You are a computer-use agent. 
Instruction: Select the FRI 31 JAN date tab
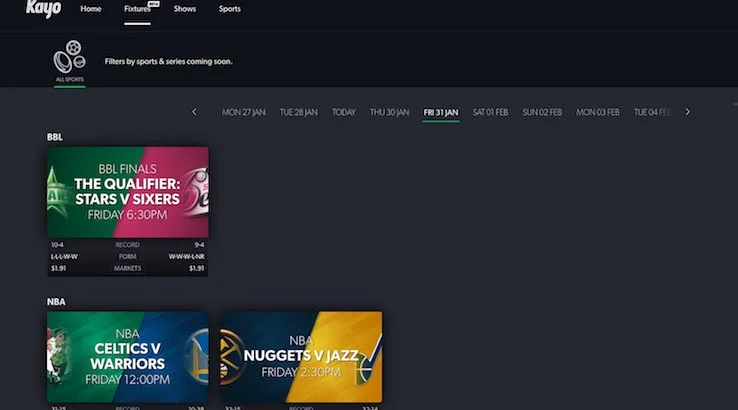pyautogui.click(x=441, y=112)
